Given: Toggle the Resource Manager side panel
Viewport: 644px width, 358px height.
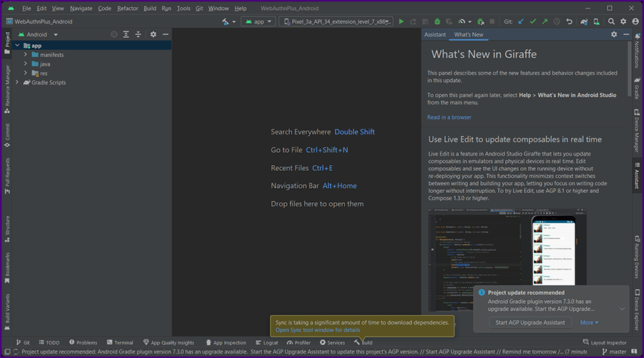Looking at the screenshot, I should point(7,86).
